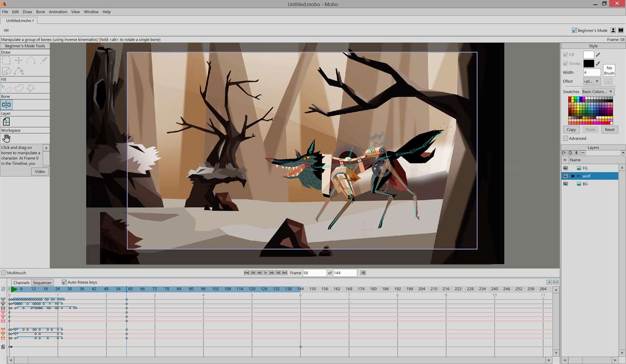Viewport: 626px width, 364px height.
Task: Select the Draw Shape tool
Action: 6,71
